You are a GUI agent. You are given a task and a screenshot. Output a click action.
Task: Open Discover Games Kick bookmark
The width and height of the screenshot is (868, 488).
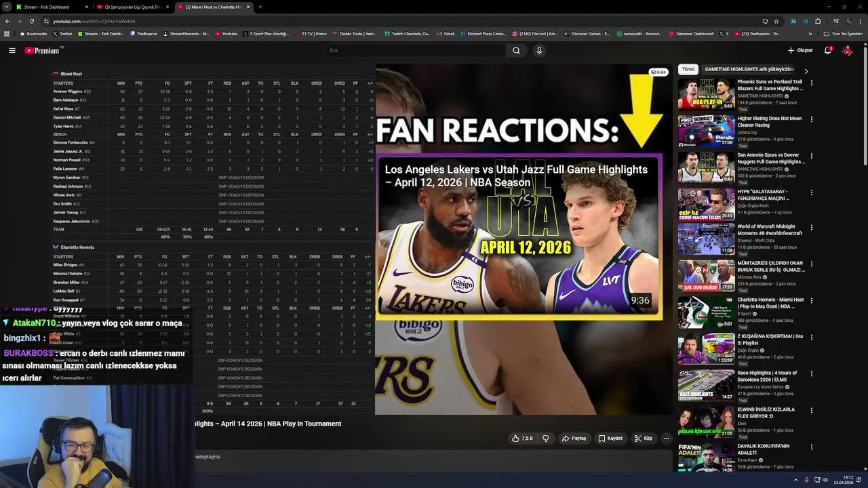point(587,34)
